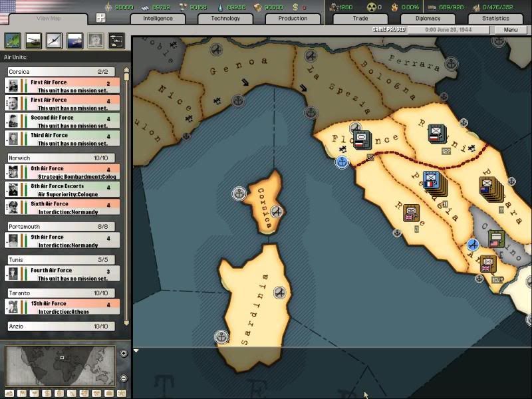This screenshot has height=399, width=532.
Task: Select the 15th Air Force unit
Action: click(x=62, y=307)
